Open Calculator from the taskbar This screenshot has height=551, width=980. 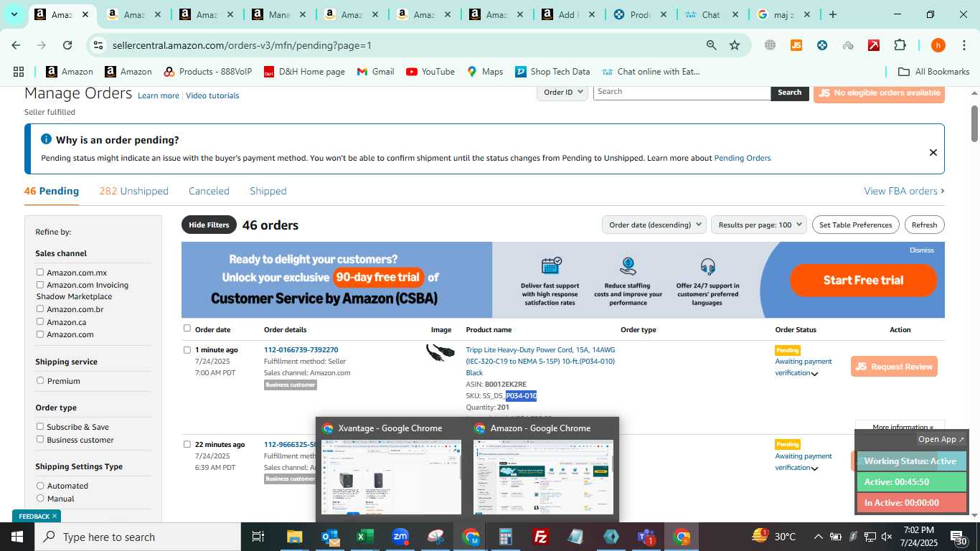coord(506,537)
